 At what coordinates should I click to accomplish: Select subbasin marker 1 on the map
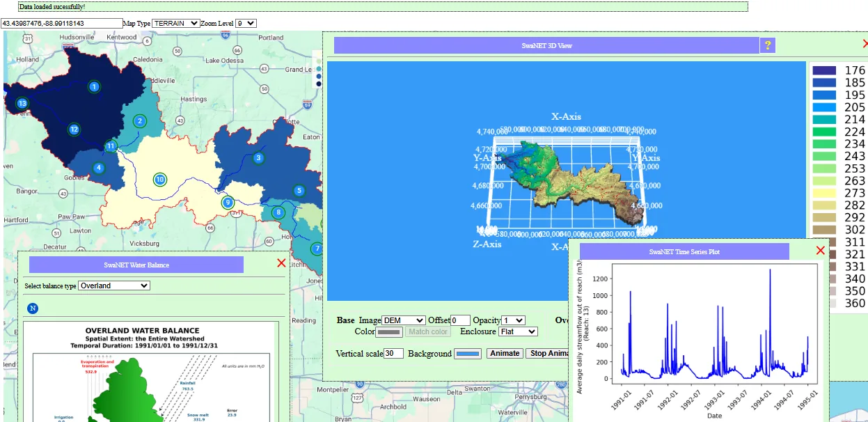[x=94, y=86]
